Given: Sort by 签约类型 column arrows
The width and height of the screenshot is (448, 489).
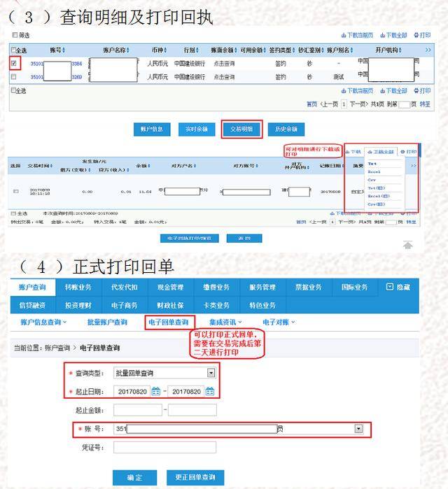Looking at the screenshot, I should coord(293,50).
